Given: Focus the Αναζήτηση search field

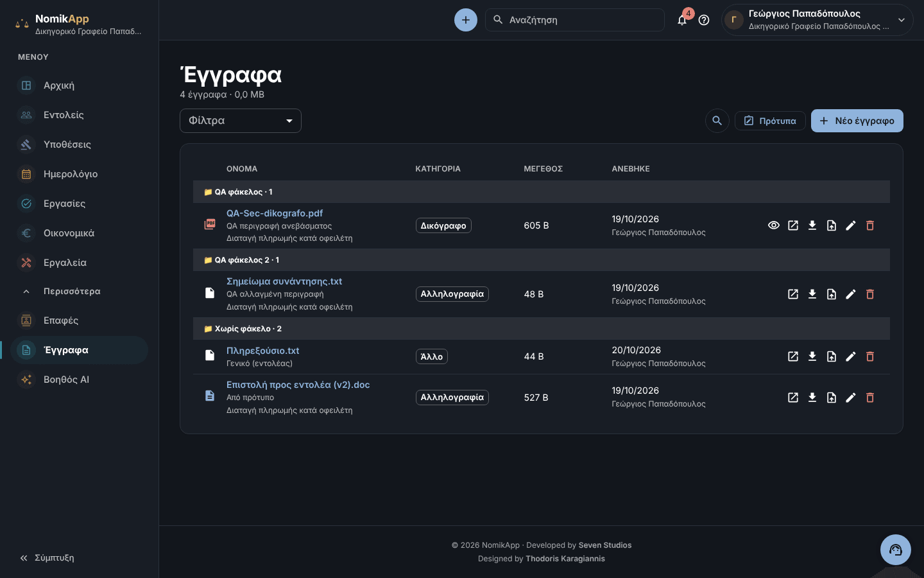Looking at the screenshot, I should pos(575,20).
